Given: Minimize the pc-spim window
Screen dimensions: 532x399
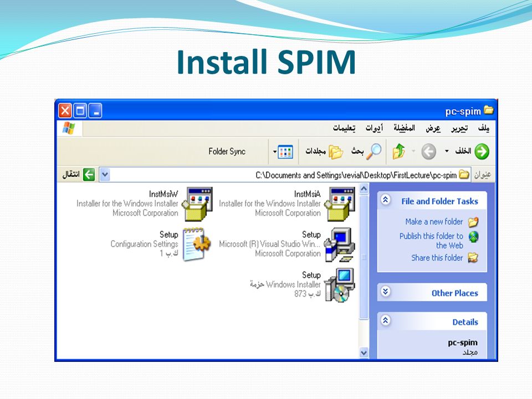Looking at the screenshot, I should (95, 111).
